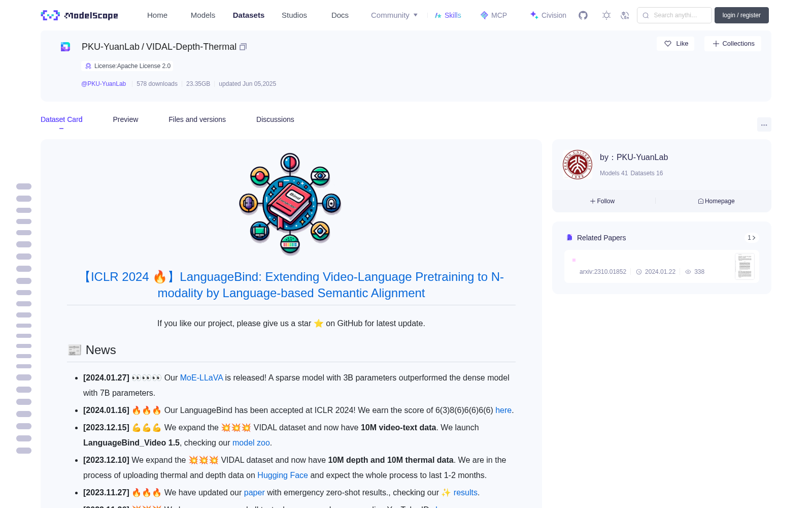Screen dimensions: 812x508
Task: Expand the Community dropdown menu
Action: (x=394, y=15)
